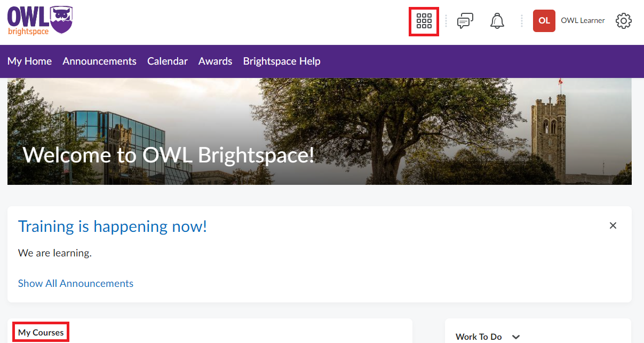Click the My Courses widget heading
This screenshot has width=644, height=343.
(x=41, y=332)
